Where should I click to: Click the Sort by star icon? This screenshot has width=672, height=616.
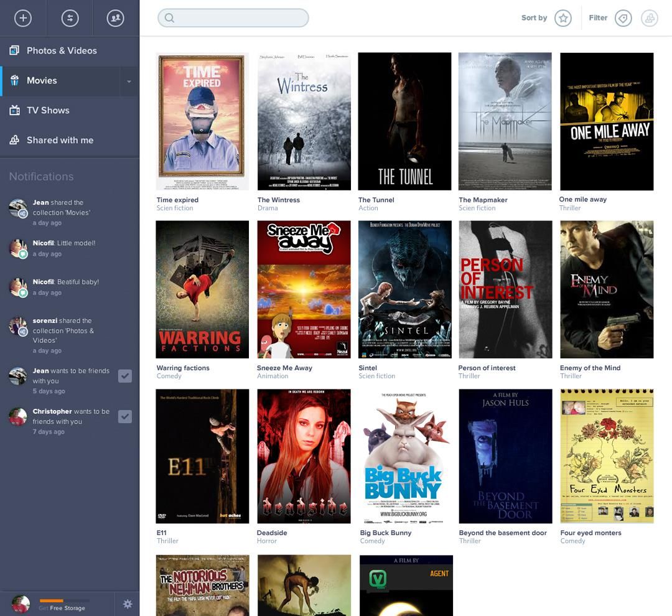pyautogui.click(x=563, y=18)
